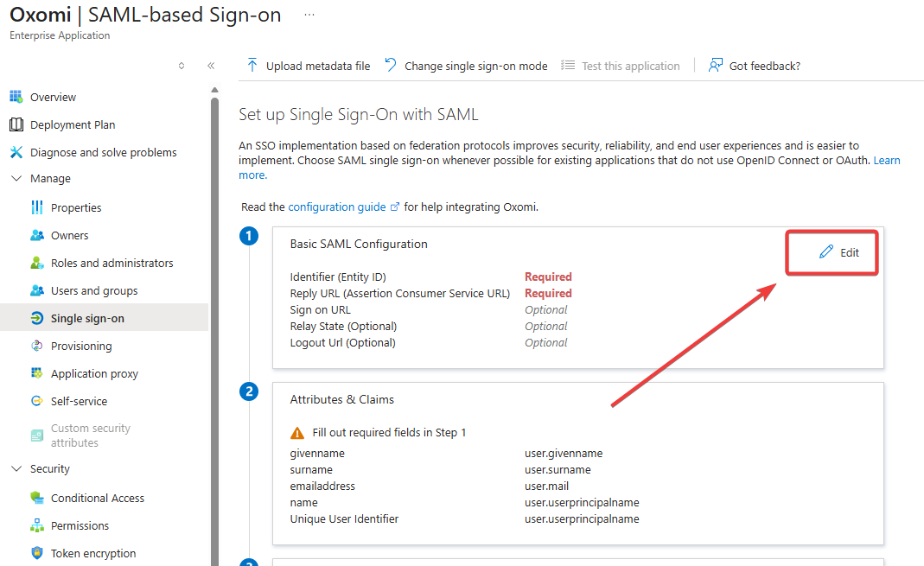Collapse the sidebar with double-chevron button

pos(211,66)
